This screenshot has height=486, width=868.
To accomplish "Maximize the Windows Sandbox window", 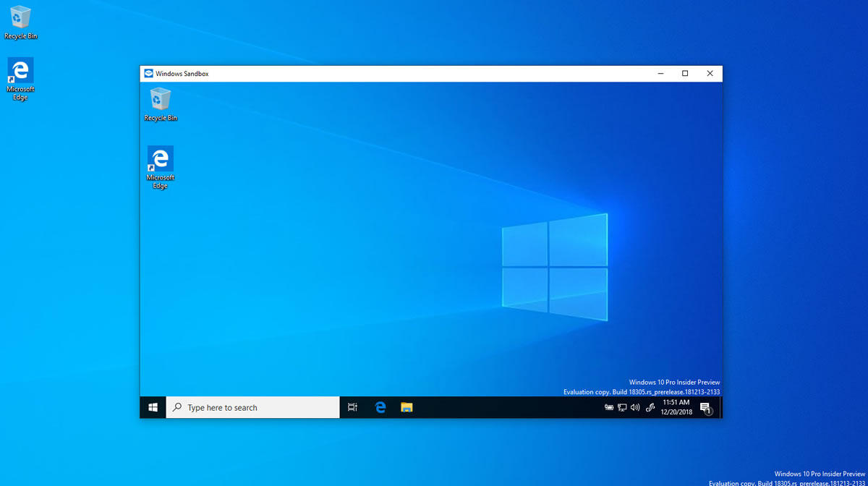I will (684, 73).
